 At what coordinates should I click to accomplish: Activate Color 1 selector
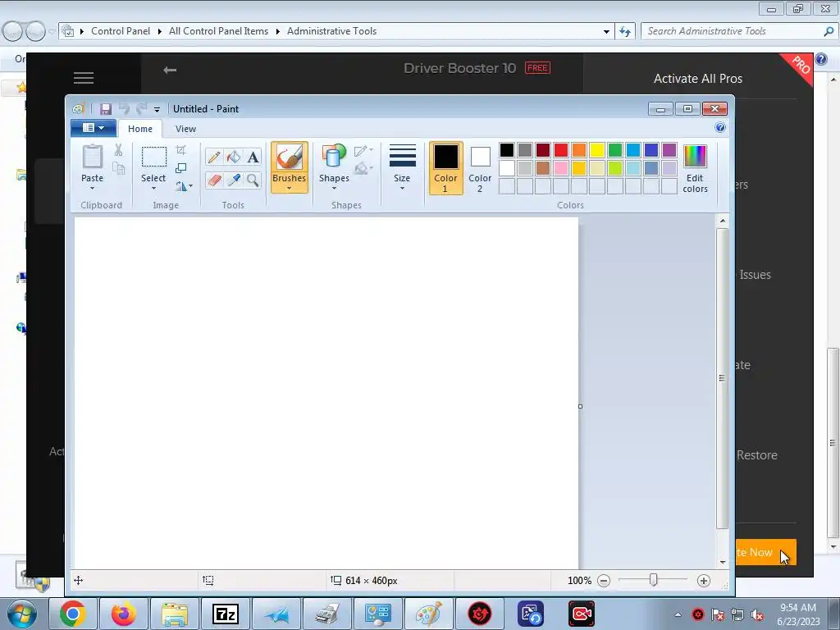(x=445, y=168)
